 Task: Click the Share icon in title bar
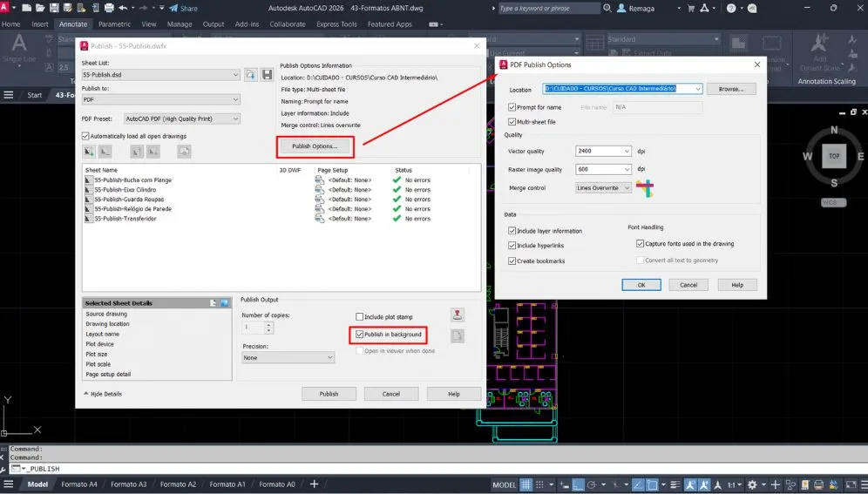[184, 8]
